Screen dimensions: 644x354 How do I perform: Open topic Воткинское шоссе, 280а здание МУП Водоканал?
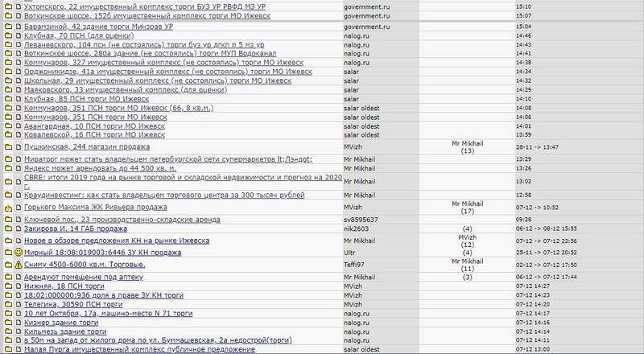150,53
